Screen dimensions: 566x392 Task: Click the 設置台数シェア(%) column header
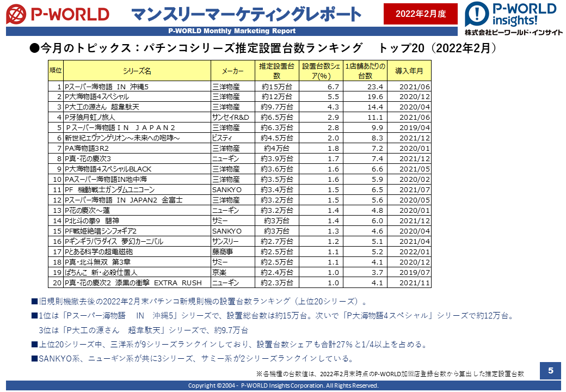321,71
